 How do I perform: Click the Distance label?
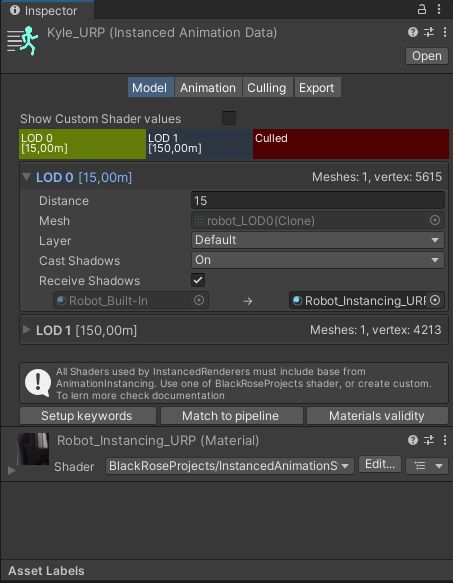[x=64, y=200]
